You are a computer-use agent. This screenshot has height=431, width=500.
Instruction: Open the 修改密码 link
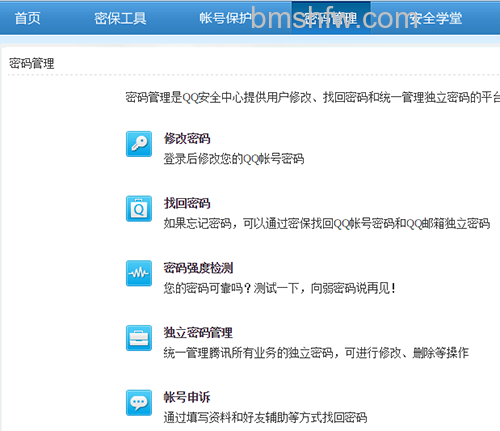[x=187, y=138]
